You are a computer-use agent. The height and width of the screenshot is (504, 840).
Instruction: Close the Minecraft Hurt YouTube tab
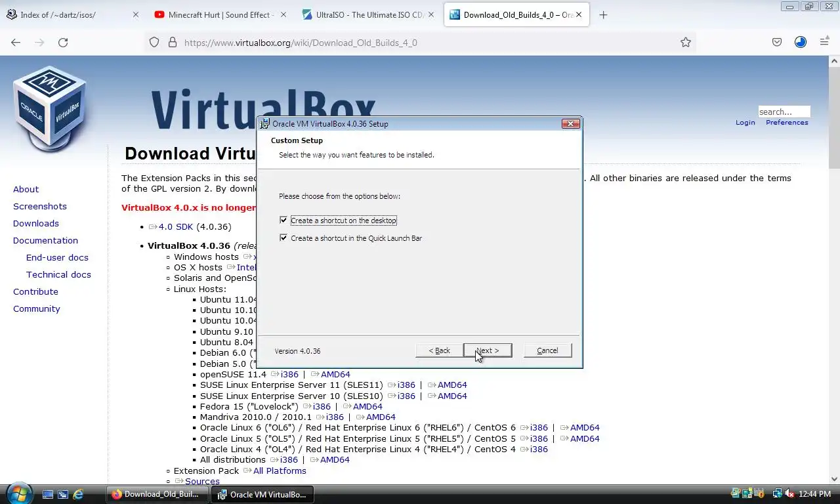pos(283,14)
